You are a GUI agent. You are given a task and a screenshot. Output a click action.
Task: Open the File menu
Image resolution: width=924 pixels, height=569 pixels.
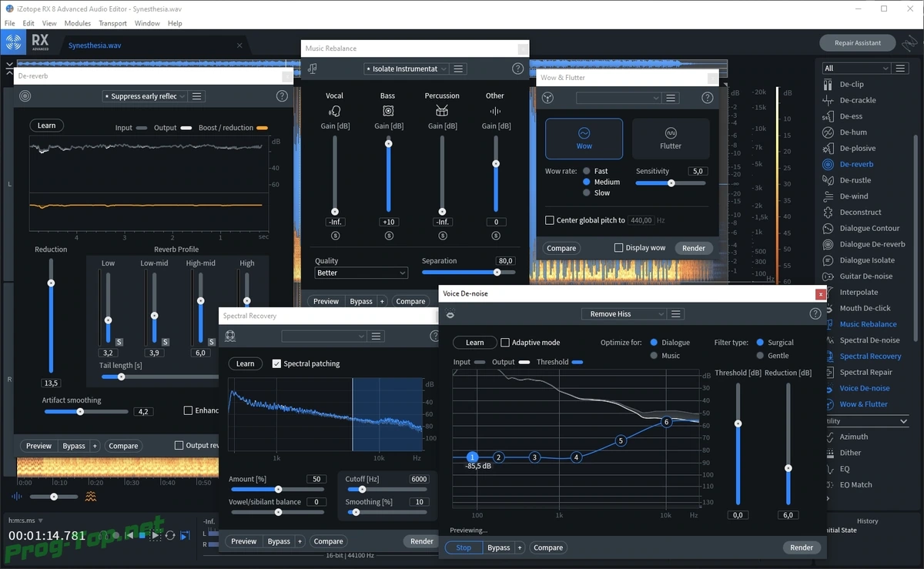[10, 23]
